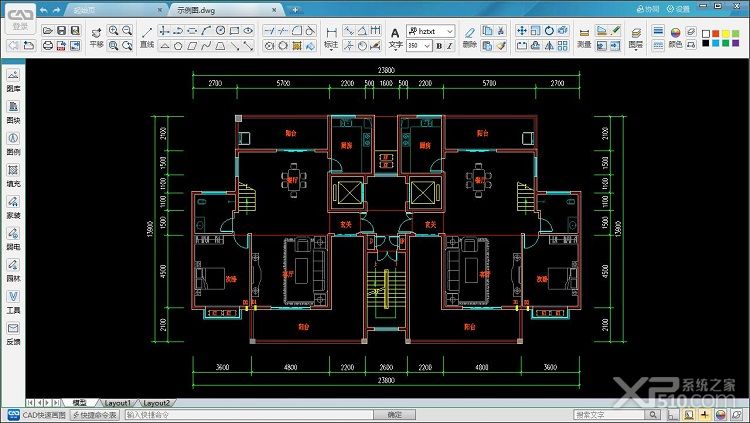Close the 示例图.dwg tab
This screenshot has height=423, width=750.
click(274, 10)
